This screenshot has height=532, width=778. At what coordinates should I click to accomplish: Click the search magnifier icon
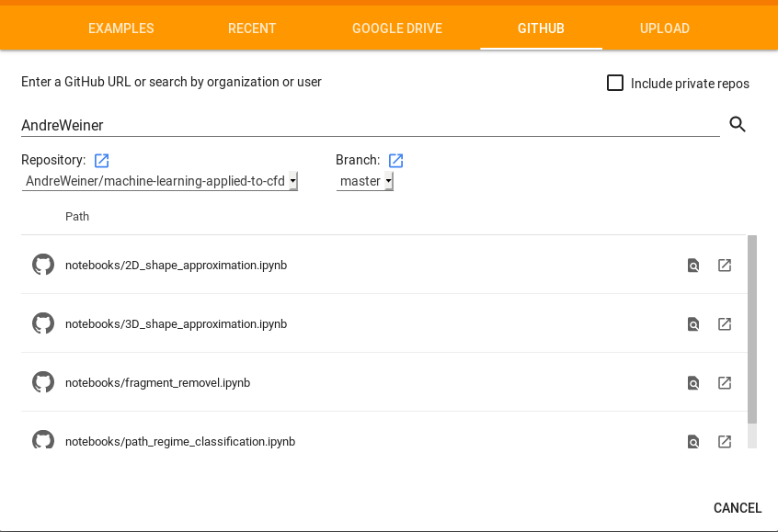[x=738, y=124]
